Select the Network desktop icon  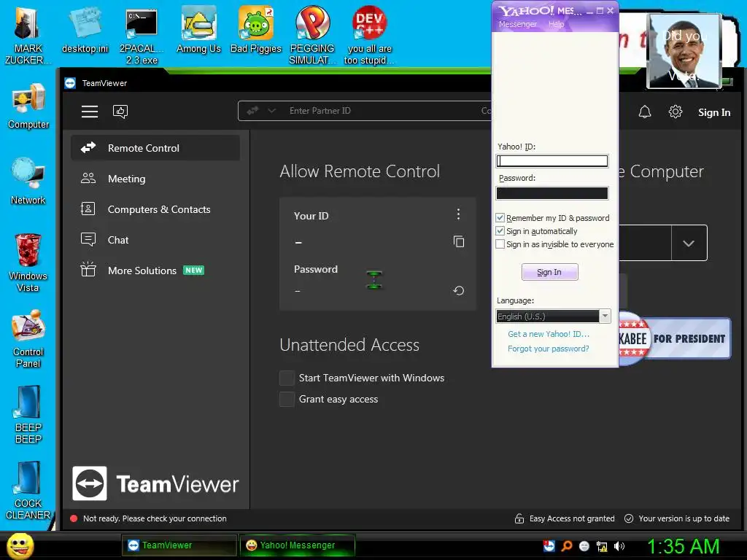tap(28, 182)
